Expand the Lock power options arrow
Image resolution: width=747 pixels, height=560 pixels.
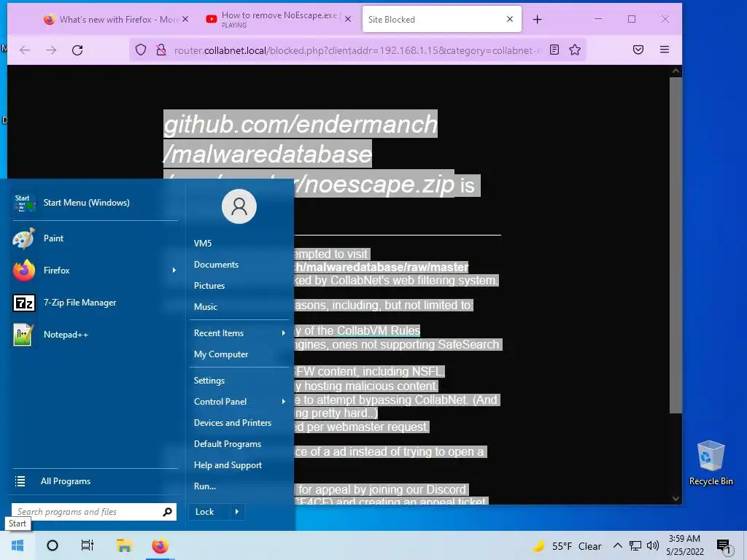237,512
